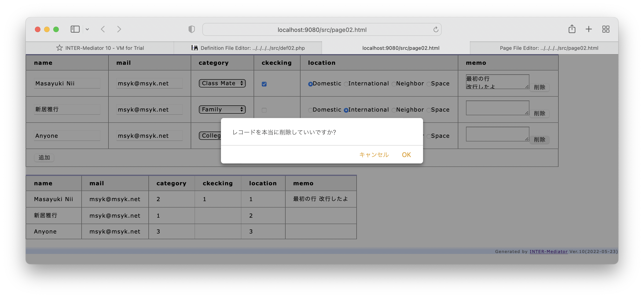Switch to the INTER-Mediator 10 - VM for Trial tab

click(x=100, y=48)
